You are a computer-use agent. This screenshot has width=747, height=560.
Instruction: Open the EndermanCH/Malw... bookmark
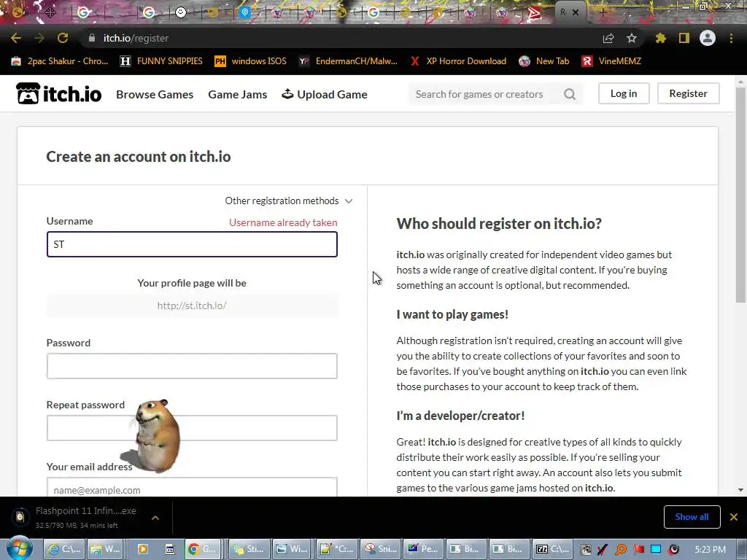coord(348,61)
